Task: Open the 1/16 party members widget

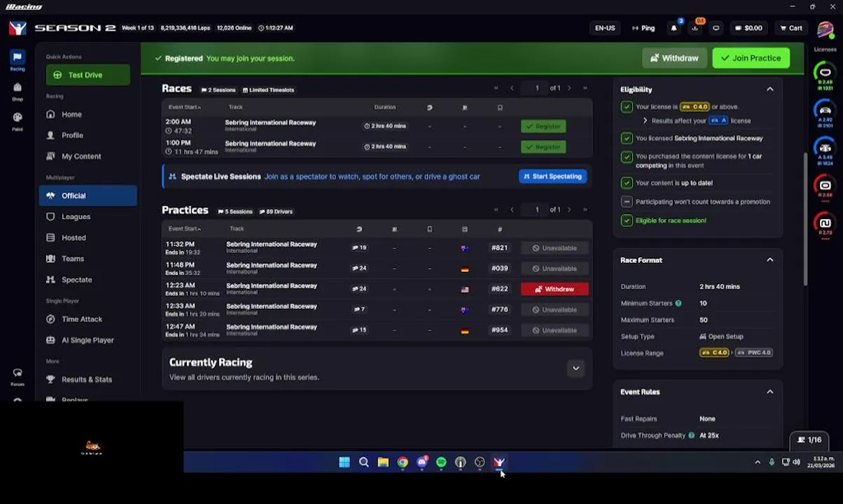Action: tap(809, 440)
